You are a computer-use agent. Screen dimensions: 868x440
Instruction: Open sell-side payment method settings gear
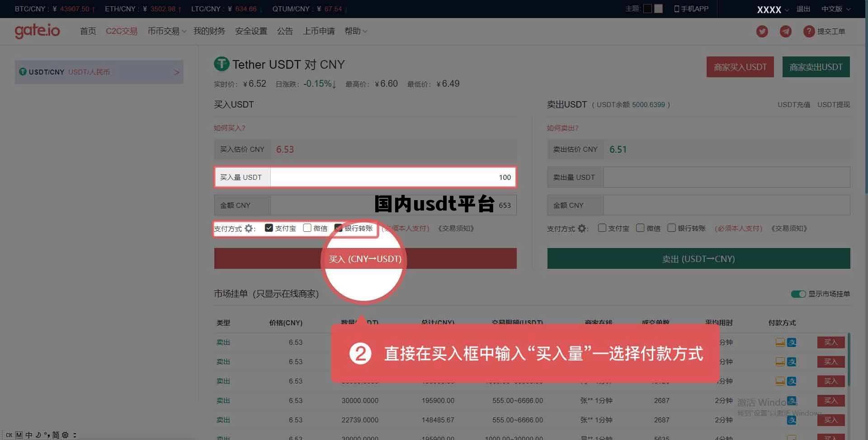(582, 229)
